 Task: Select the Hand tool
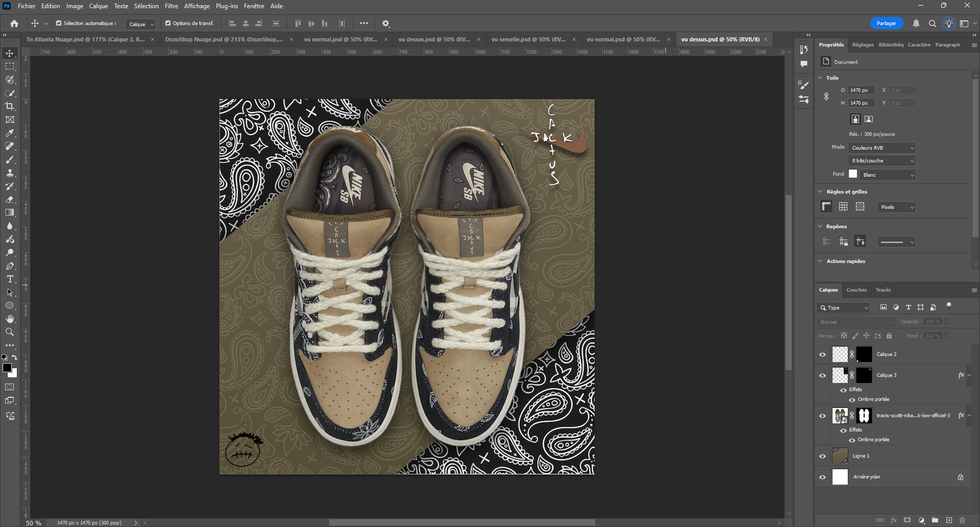pyautogui.click(x=10, y=319)
